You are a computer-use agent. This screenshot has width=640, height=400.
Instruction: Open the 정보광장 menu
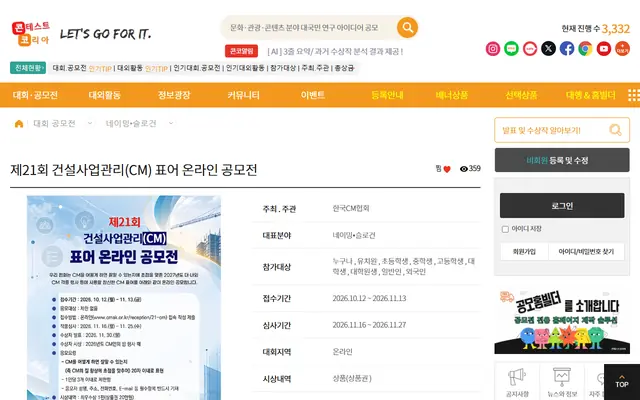click(x=174, y=95)
